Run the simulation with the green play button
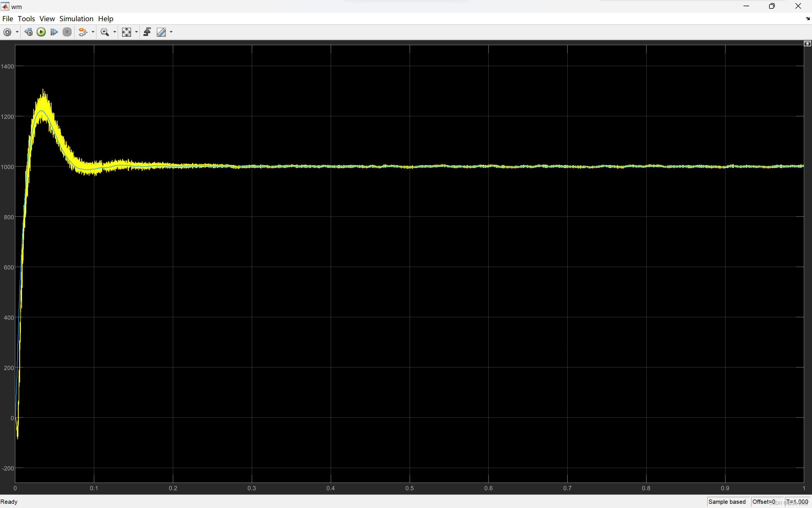Image resolution: width=812 pixels, height=508 pixels. (41, 32)
